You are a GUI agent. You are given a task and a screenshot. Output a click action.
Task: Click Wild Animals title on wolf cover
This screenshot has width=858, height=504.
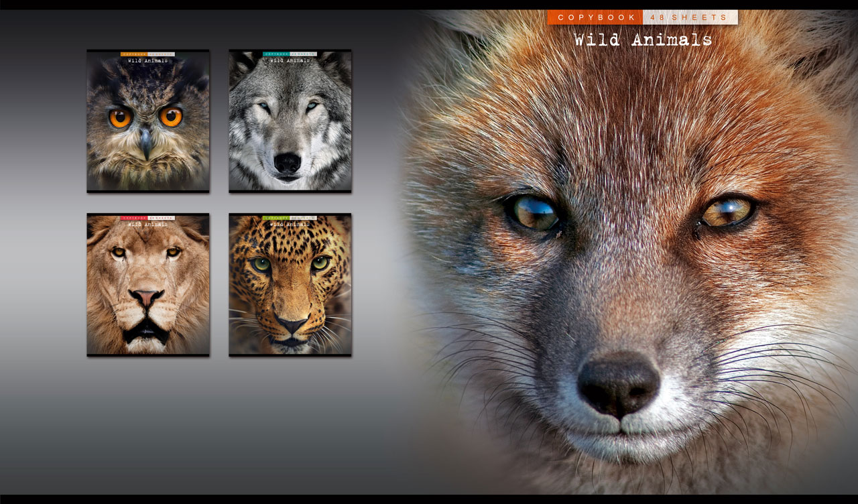click(290, 61)
